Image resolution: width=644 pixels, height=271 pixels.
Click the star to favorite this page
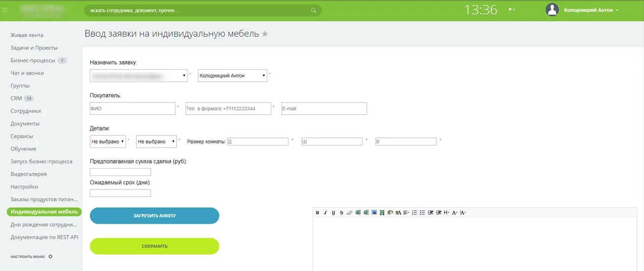click(265, 34)
